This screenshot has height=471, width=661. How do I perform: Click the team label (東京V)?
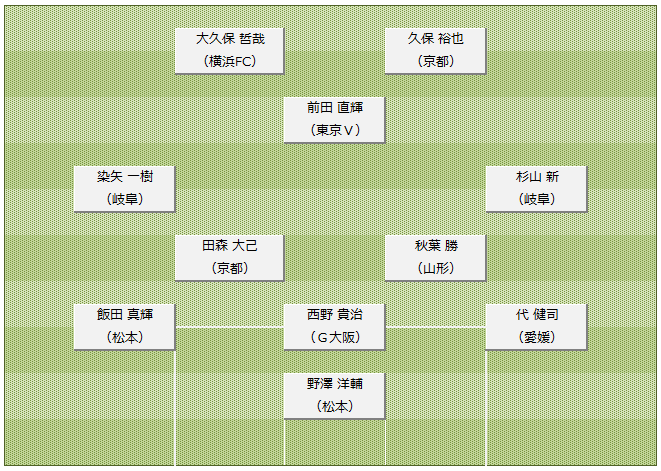coord(335,130)
